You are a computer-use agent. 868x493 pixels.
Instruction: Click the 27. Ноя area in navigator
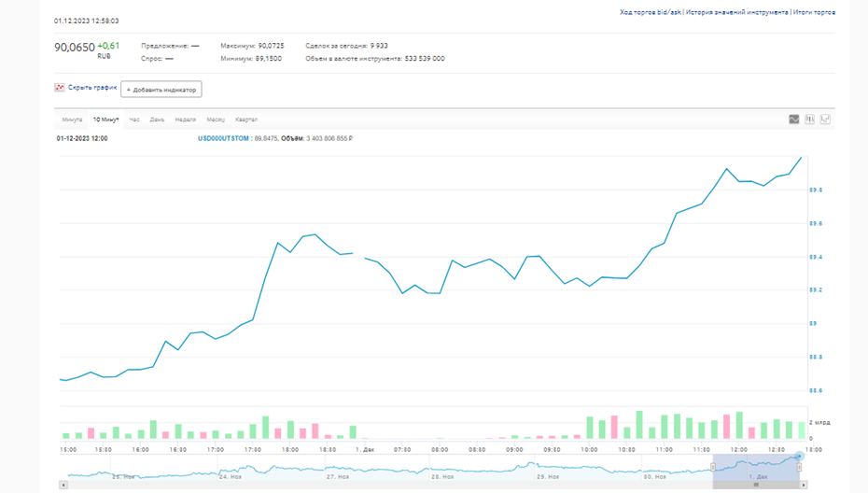tap(338, 476)
